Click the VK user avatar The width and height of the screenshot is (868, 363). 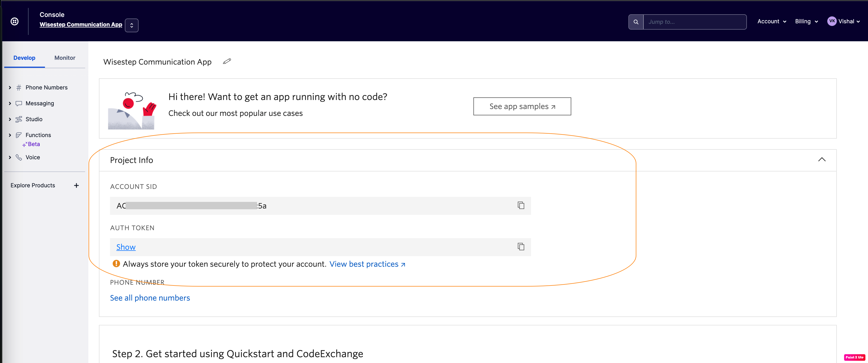[x=832, y=21]
